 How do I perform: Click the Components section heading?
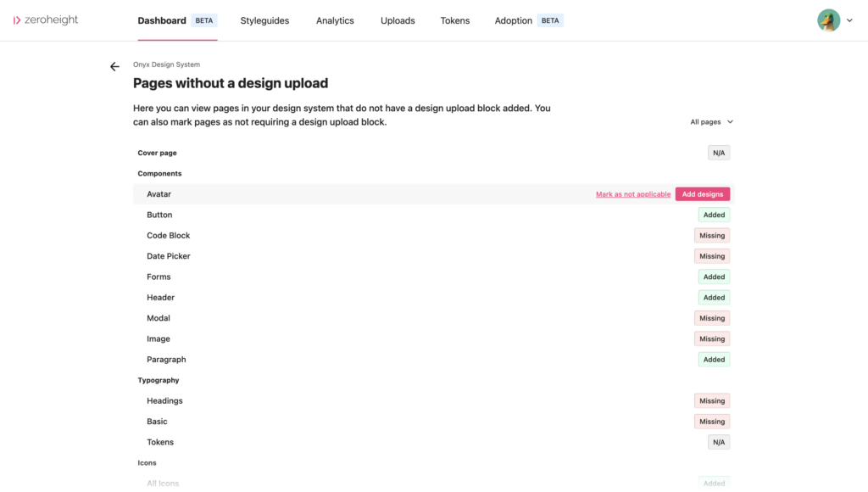pos(159,173)
